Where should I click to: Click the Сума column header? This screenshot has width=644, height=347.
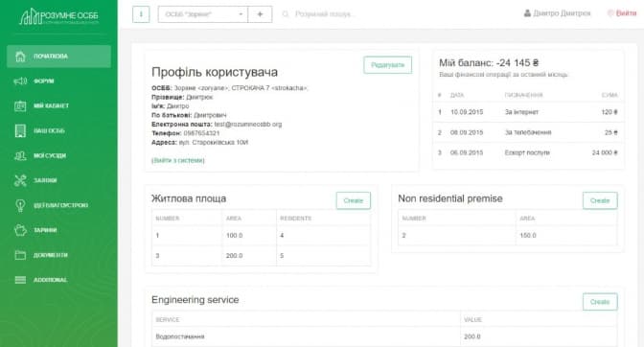click(x=609, y=95)
